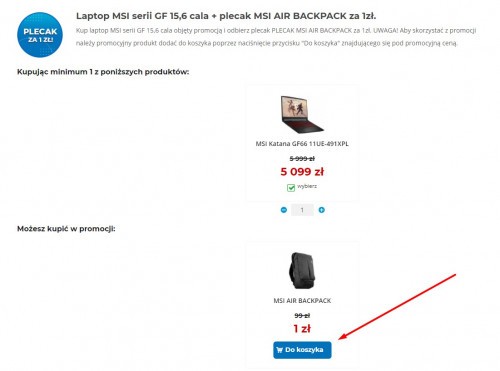
Task: Click the promotion description paragraph text
Action: click(276, 37)
